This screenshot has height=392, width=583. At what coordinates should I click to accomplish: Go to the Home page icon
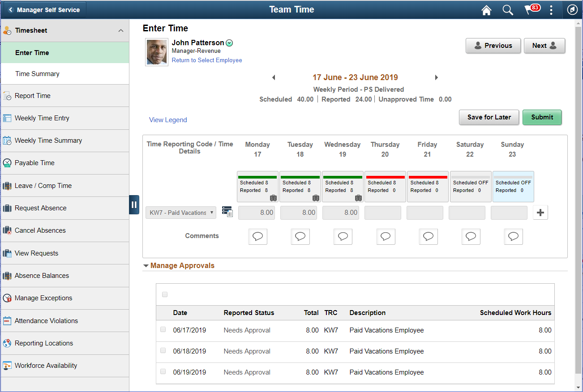click(x=486, y=10)
